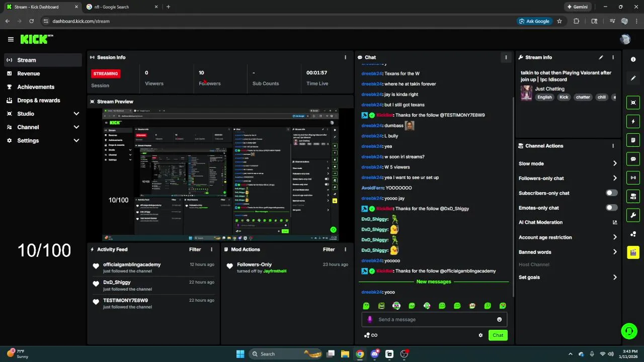Image resolution: width=644 pixels, height=362 pixels.
Task: Open Account age restriction options
Action: point(568,237)
